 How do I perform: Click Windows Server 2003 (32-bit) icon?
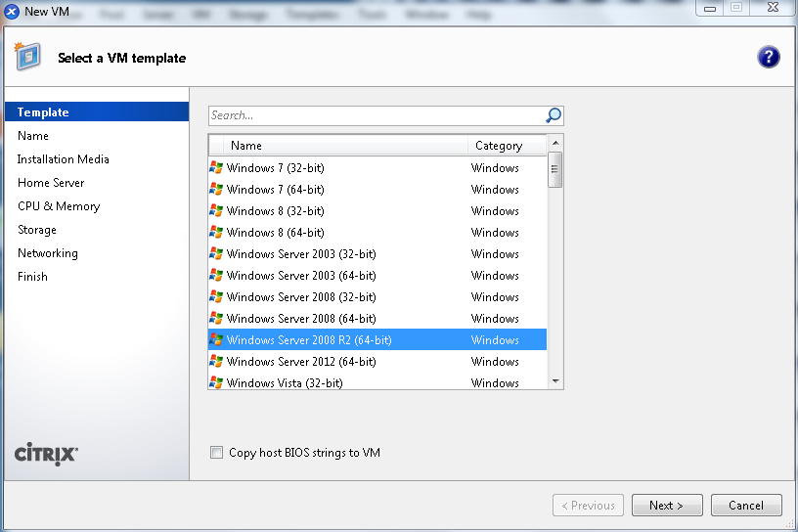tap(216, 253)
